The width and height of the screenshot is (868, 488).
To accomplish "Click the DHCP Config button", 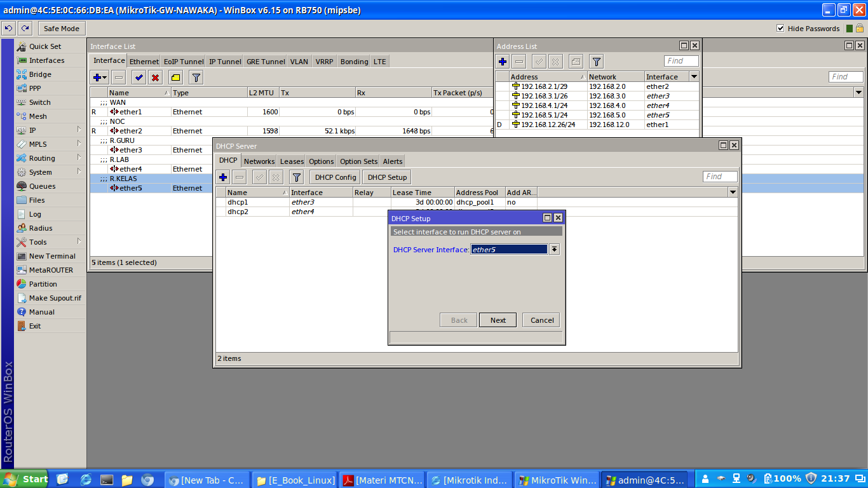I will click(334, 177).
